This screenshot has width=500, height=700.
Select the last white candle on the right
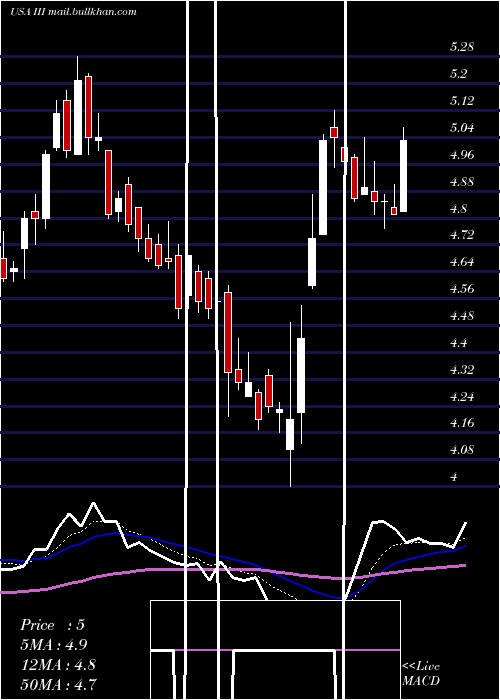click(404, 176)
